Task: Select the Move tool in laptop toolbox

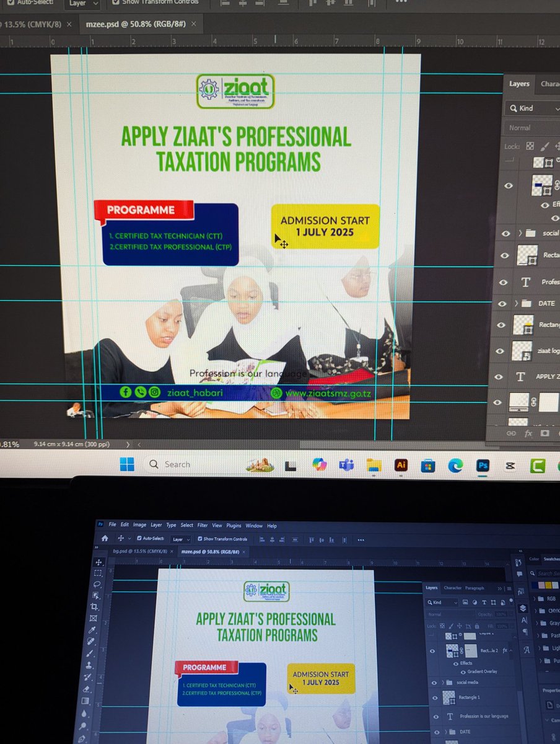Action: [98, 562]
